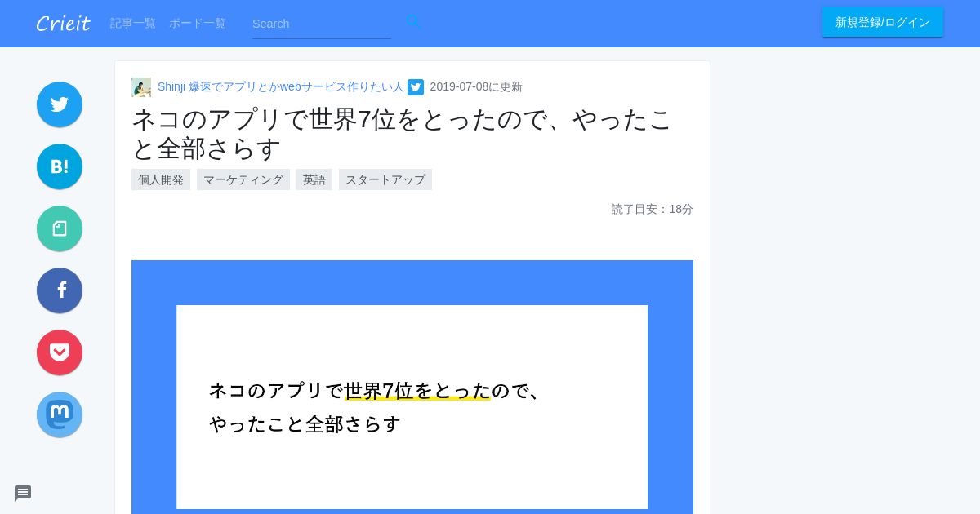
Task: Open ボード一覧 in the navigation
Action: coord(198,24)
